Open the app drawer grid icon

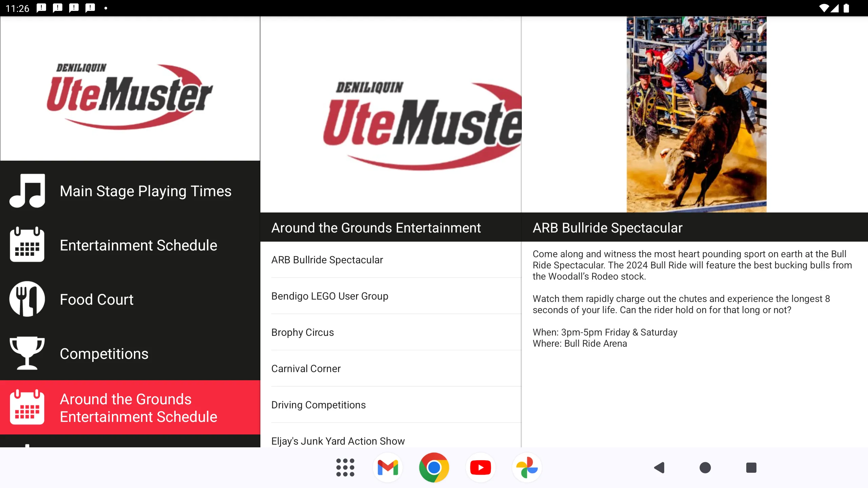coord(345,468)
